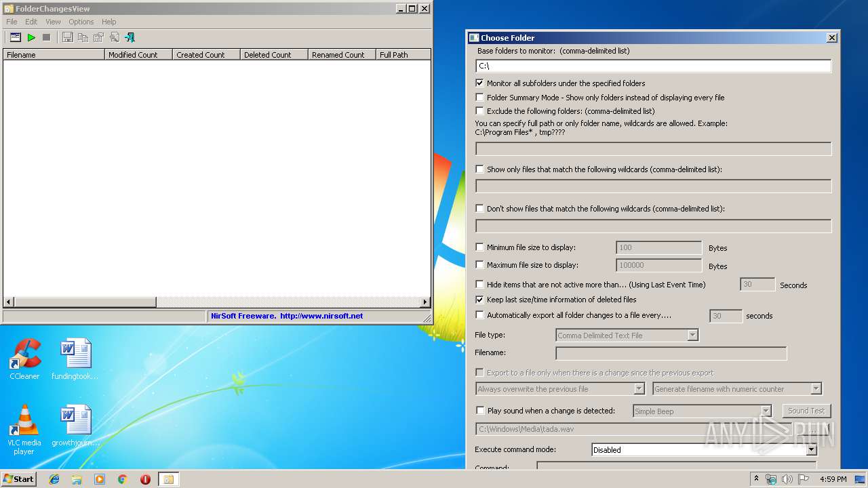
Task: Click the save floppy disk icon
Action: (x=68, y=37)
